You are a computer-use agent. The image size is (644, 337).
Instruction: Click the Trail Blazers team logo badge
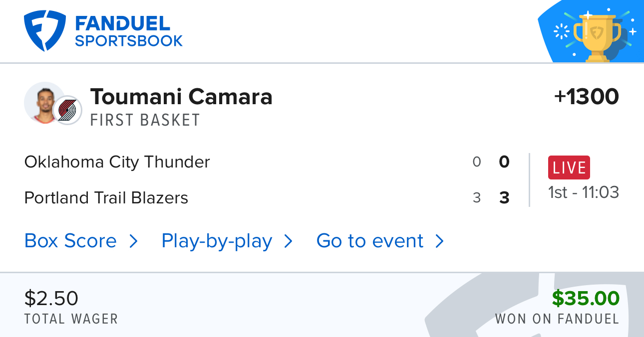click(67, 110)
